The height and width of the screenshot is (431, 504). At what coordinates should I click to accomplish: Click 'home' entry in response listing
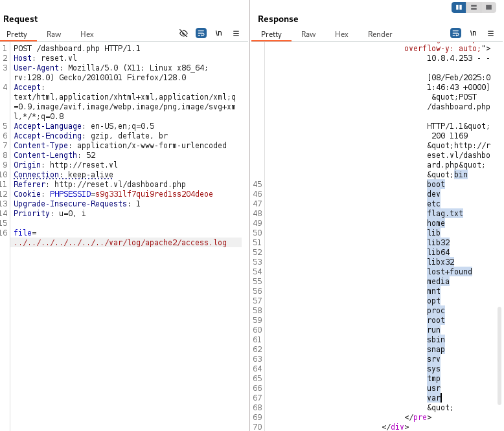coord(436,223)
